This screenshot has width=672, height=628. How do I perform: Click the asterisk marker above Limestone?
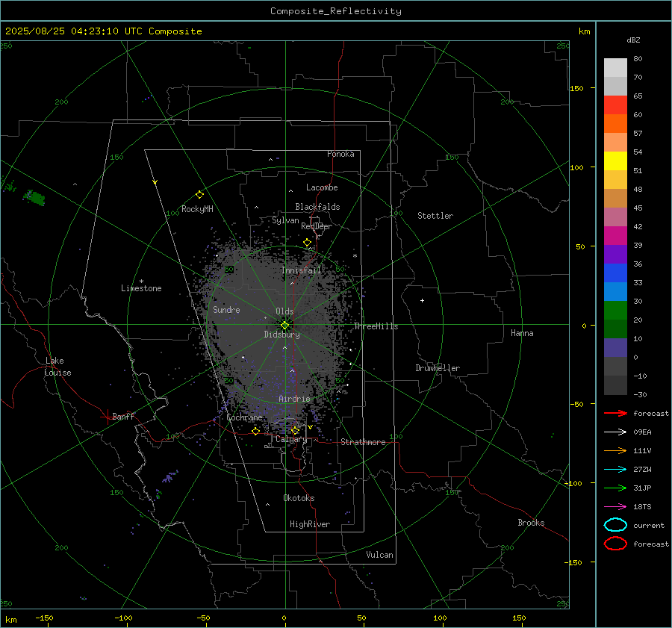click(x=141, y=282)
